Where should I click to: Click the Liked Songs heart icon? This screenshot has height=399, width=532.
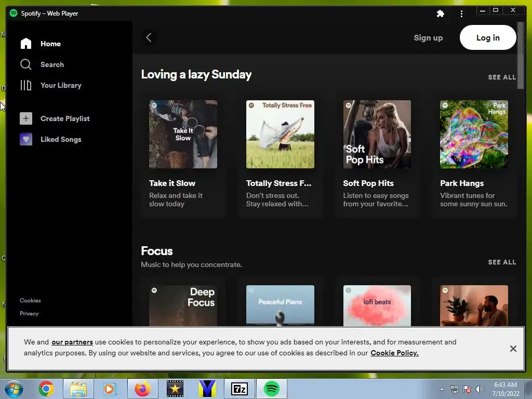pyautogui.click(x=26, y=139)
